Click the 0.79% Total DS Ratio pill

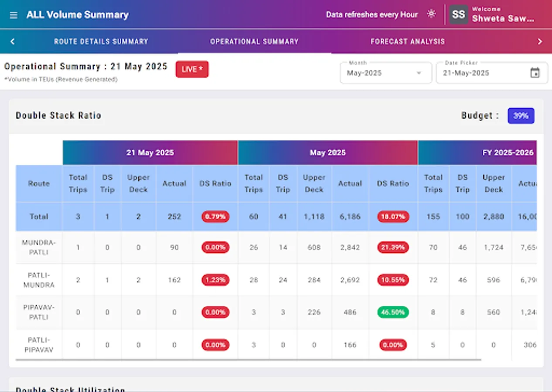pyautogui.click(x=215, y=216)
